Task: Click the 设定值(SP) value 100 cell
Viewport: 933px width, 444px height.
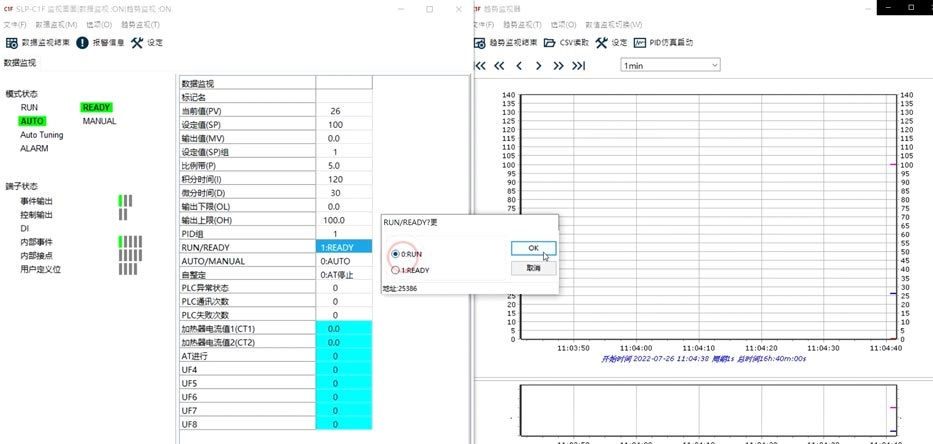Action: click(x=335, y=125)
